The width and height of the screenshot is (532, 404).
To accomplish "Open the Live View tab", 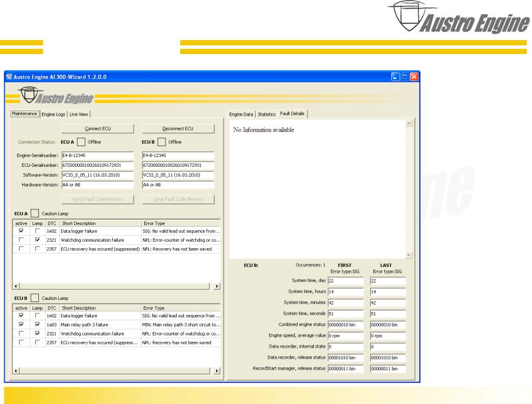I will pyautogui.click(x=78, y=115).
